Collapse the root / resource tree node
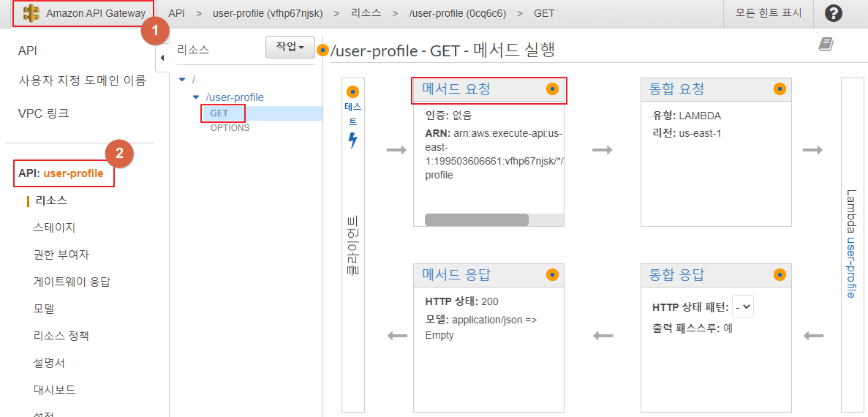 pyautogui.click(x=182, y=80)
